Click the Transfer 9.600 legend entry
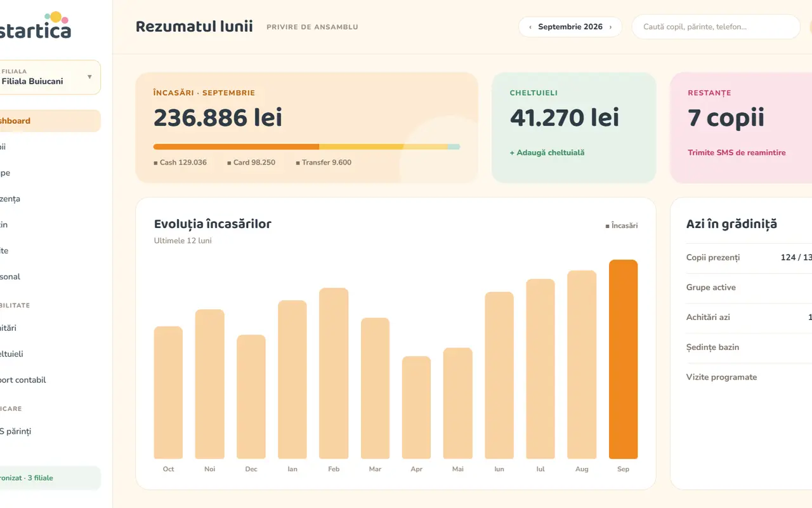This screenshot has width=812, height=508. pyautogui.click(x=324, y=163)
